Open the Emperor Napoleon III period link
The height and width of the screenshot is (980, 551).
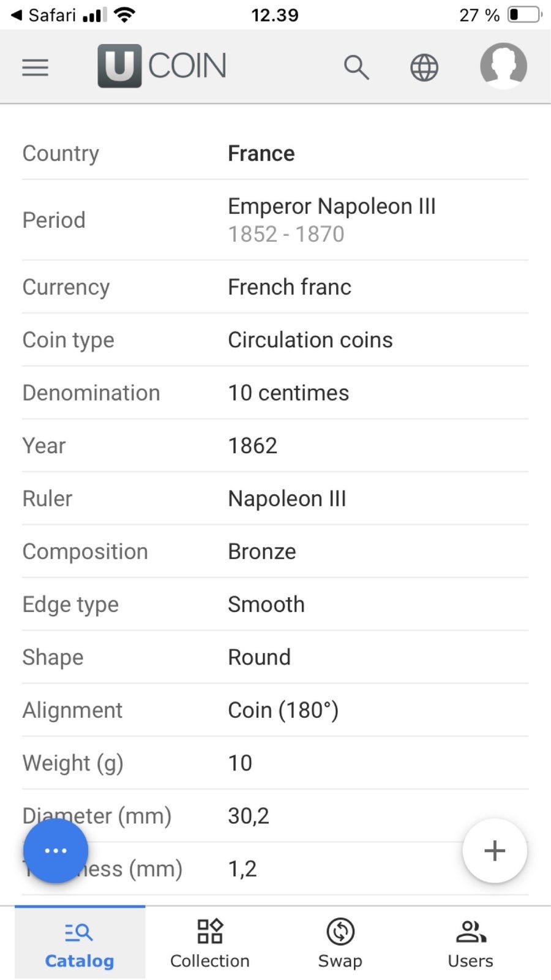[332, 206]
